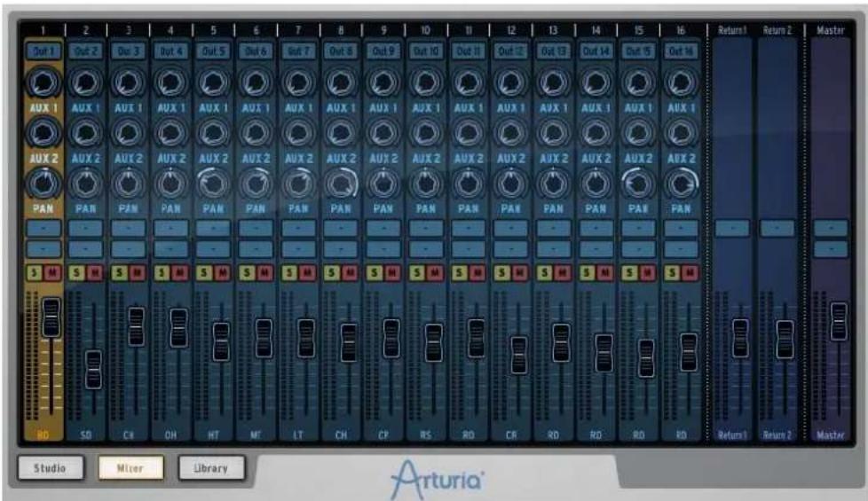This screenshot has height=501, width=868.
Task: Click the channel 14 volume fader handle
Action: (x=604, y=353)
